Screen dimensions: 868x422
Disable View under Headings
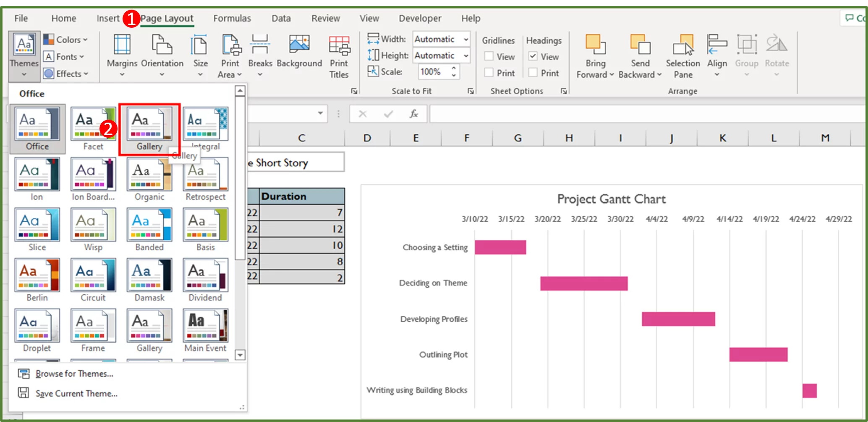click(x=533, y=56)
